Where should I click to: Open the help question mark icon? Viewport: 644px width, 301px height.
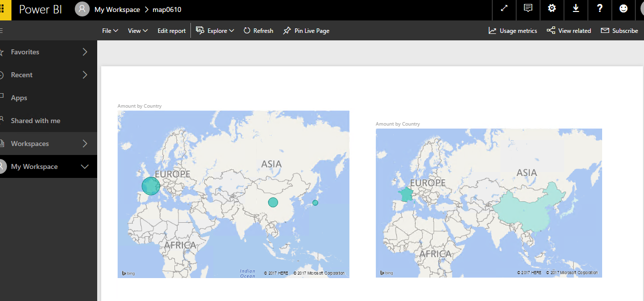(x=600, y=8)
